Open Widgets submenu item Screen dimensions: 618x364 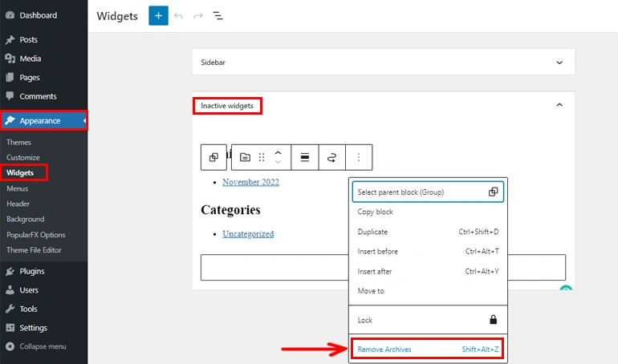click(20, 172)
